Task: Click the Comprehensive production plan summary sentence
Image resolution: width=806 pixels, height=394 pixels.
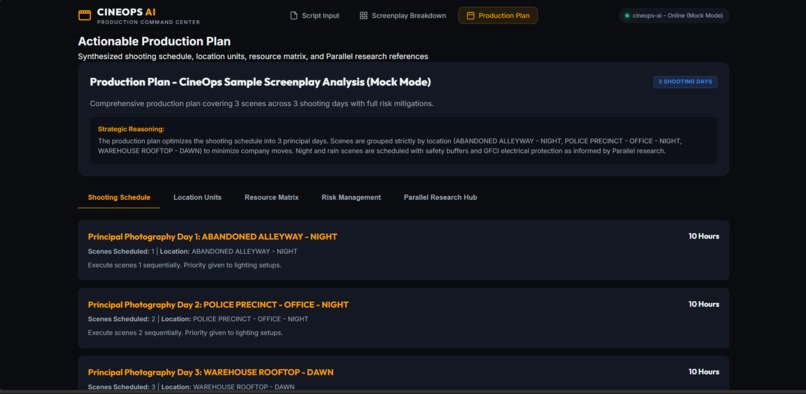Action: [x=262, y=104]
